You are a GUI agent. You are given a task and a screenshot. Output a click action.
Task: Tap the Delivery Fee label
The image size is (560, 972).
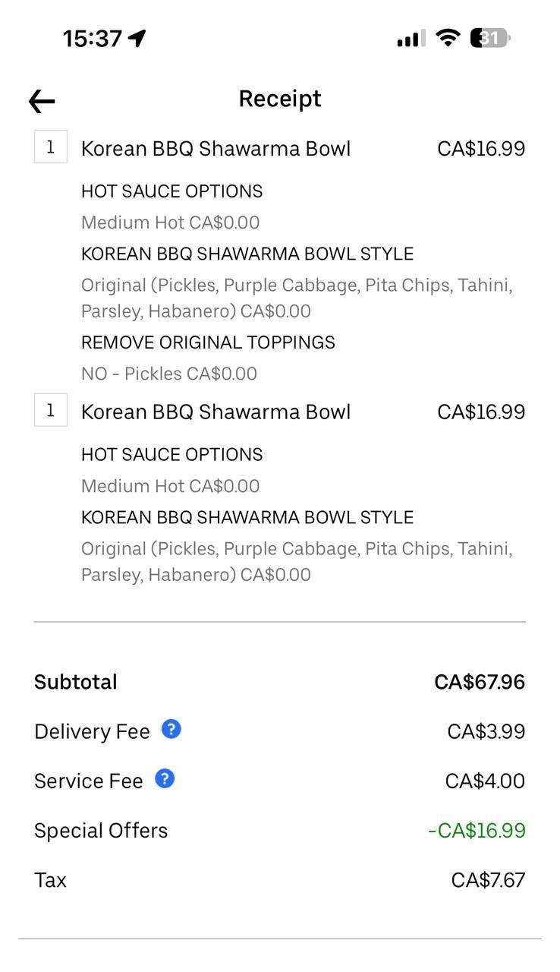pos(92,731)
